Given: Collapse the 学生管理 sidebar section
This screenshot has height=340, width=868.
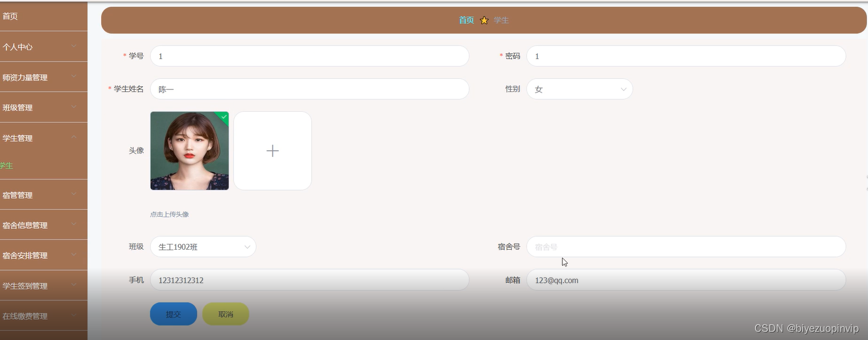Looking at the screenshot, I should 43,138.
